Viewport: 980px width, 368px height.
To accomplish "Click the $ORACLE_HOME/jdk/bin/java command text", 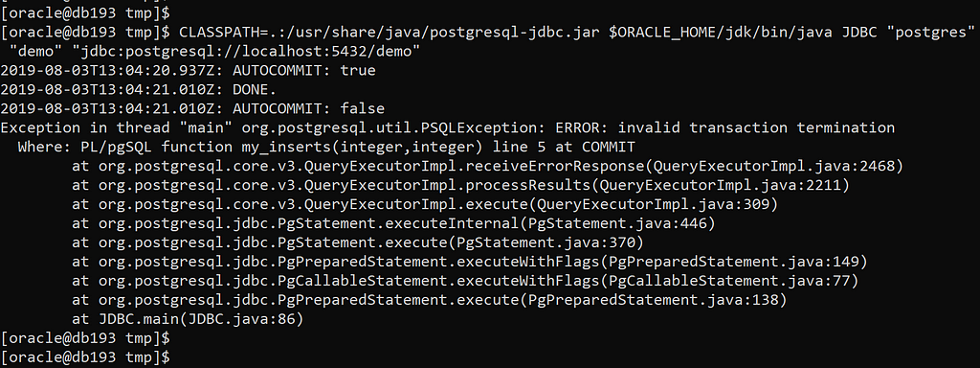I will point(721,32).
